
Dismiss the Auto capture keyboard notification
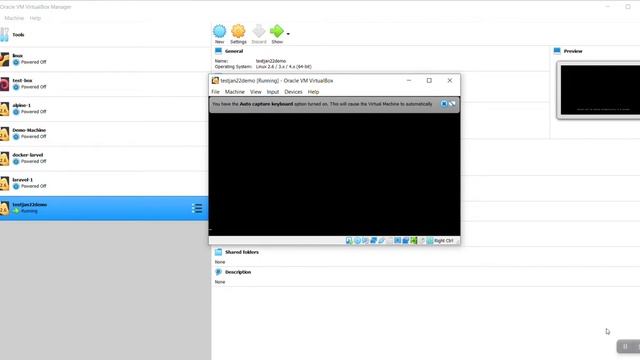pyautogui.click(x=444, y=104)
